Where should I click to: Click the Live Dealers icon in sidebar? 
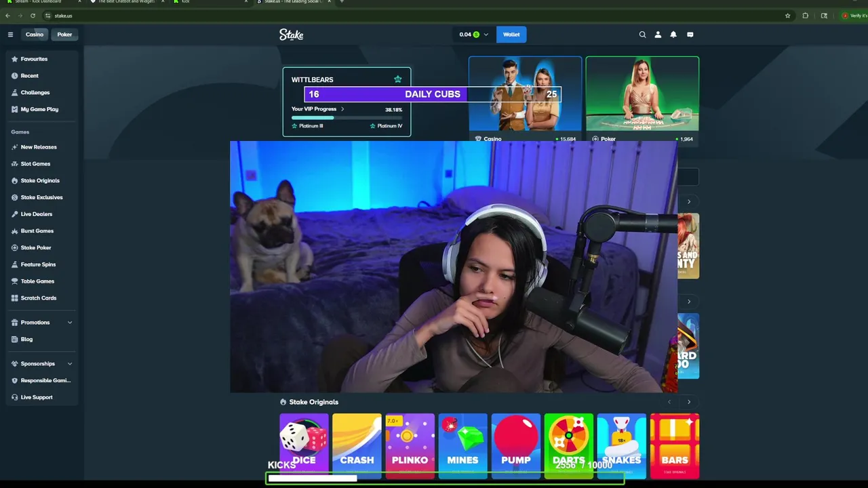point(15,214)
